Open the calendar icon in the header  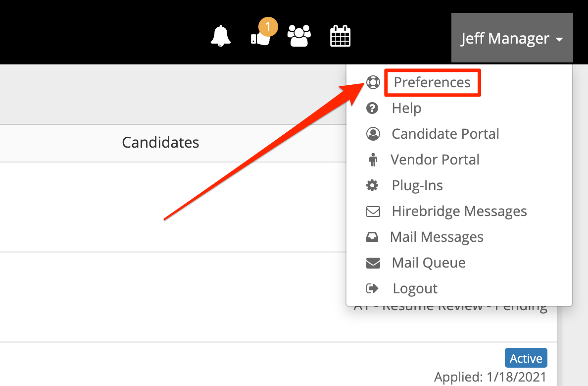click(x=340, y=36)
